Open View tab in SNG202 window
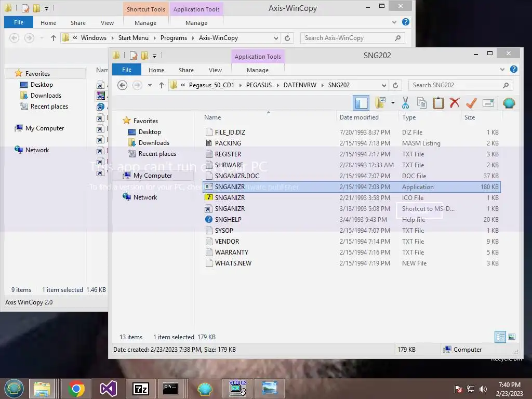Viewport: 532px width, 399px height. click(215, 70)
